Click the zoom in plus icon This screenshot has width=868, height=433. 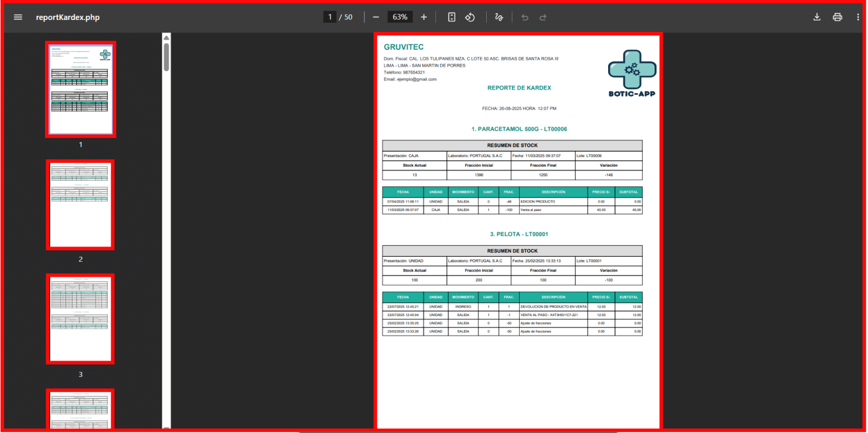tap(423, 17)
